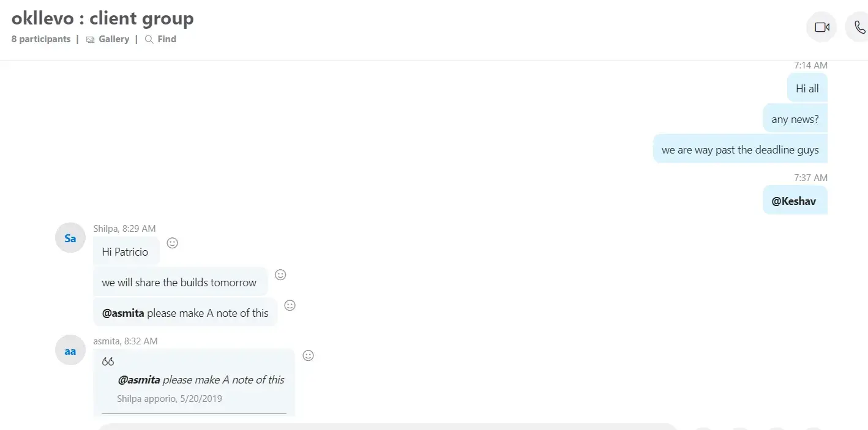This screenshot has height=430, width=868.
Task: Click the quoted "Shilpa apporio, 5/20/2019" attribution
Action: [x=170, y=399]
